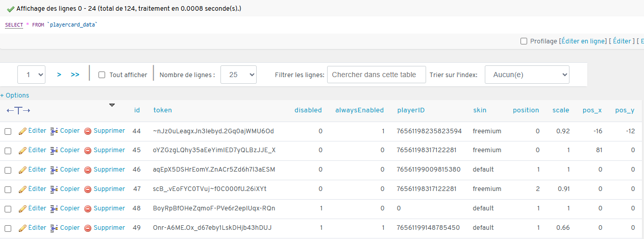Expand the Trier sur l'index dropdown
644x239 pixels.
point(527,75)
